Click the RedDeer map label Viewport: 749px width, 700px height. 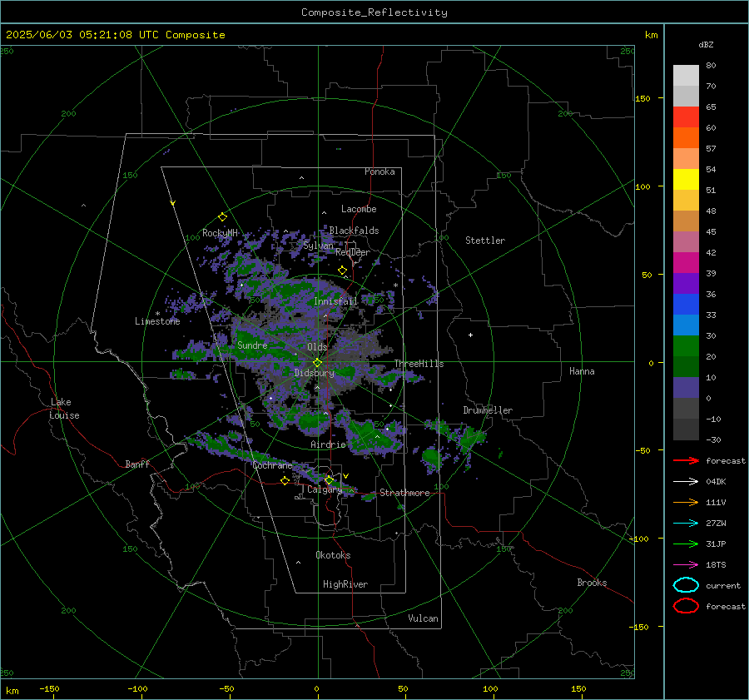[x=353, y=252]
